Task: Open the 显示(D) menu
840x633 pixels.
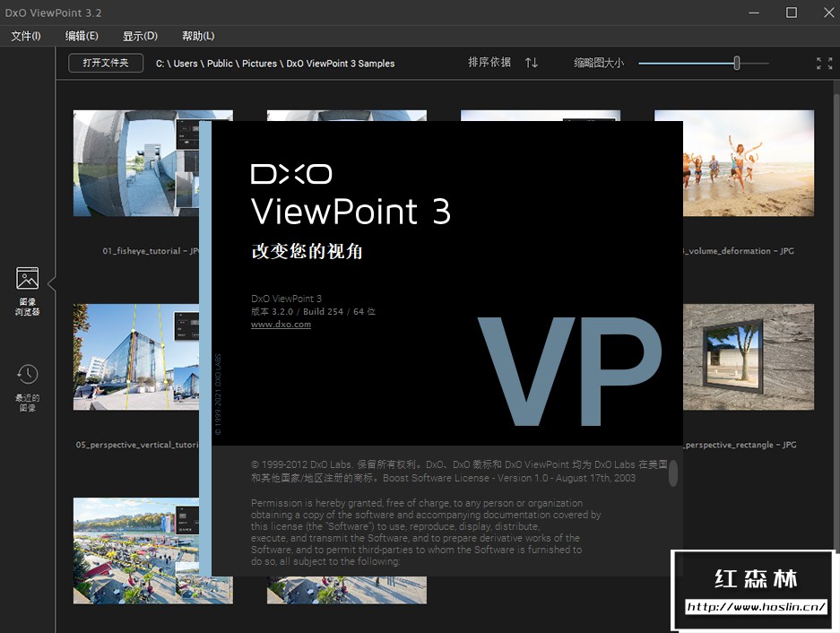Action: point(140,36)
